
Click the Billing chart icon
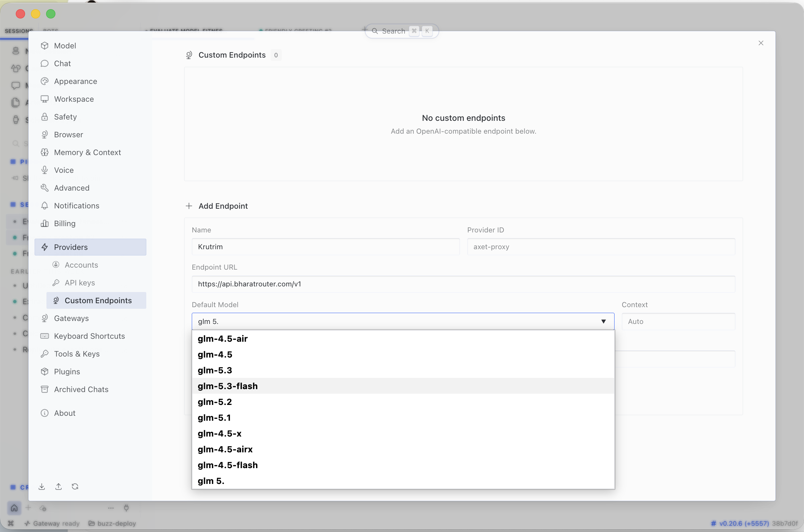(44, 223)
